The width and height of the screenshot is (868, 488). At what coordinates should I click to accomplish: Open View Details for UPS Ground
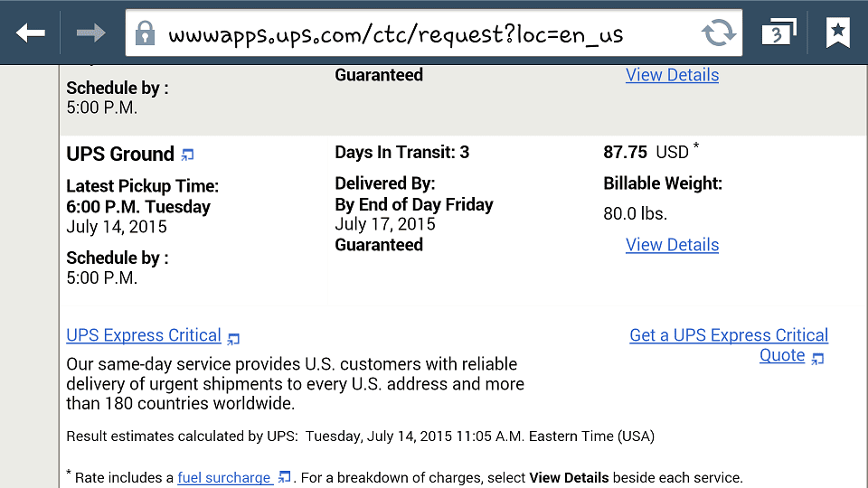click(x=672, y=245)
